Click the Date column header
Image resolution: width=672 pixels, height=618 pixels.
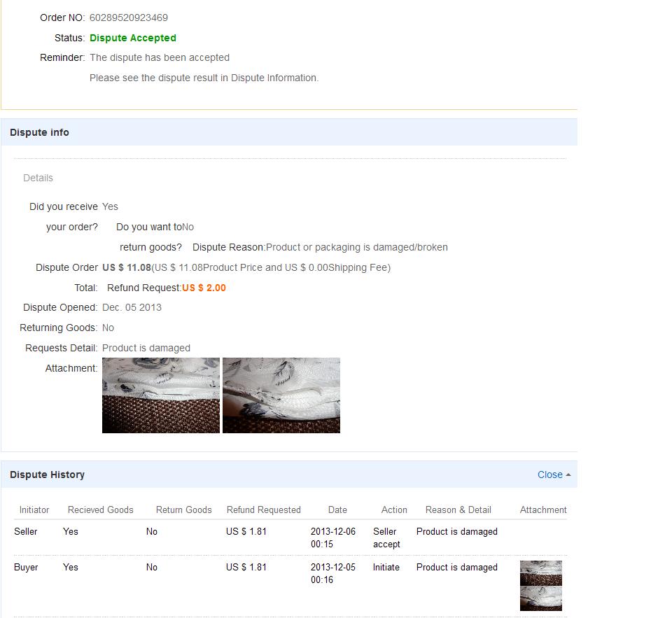[337, 510]
